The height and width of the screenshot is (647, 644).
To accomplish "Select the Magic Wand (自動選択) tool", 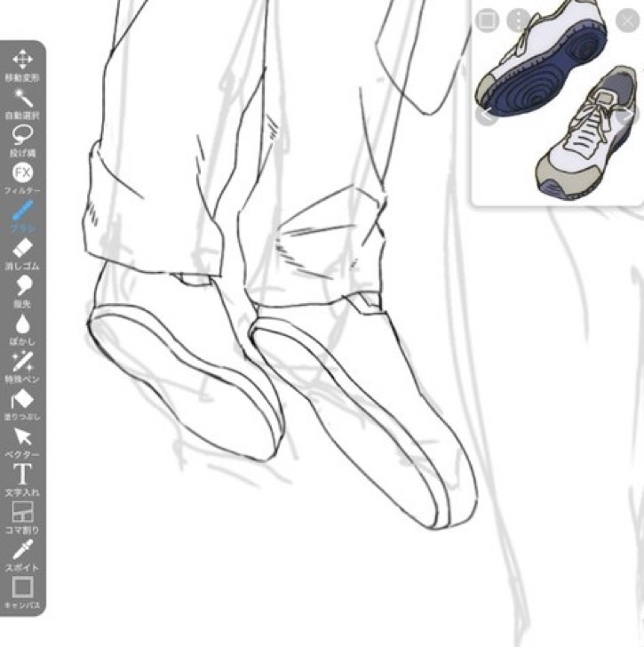I will 22,99.
